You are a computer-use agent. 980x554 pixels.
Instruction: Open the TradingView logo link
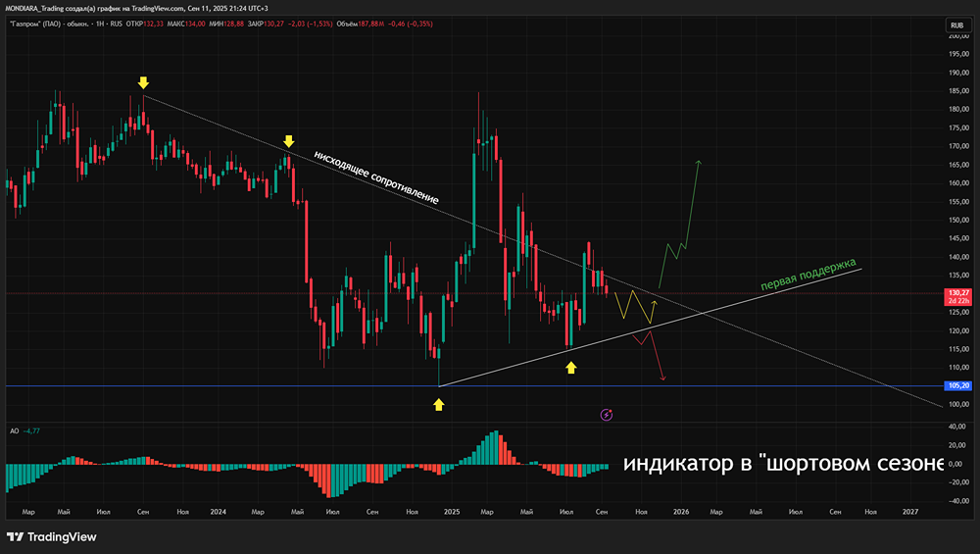click(x=52, y=536)
